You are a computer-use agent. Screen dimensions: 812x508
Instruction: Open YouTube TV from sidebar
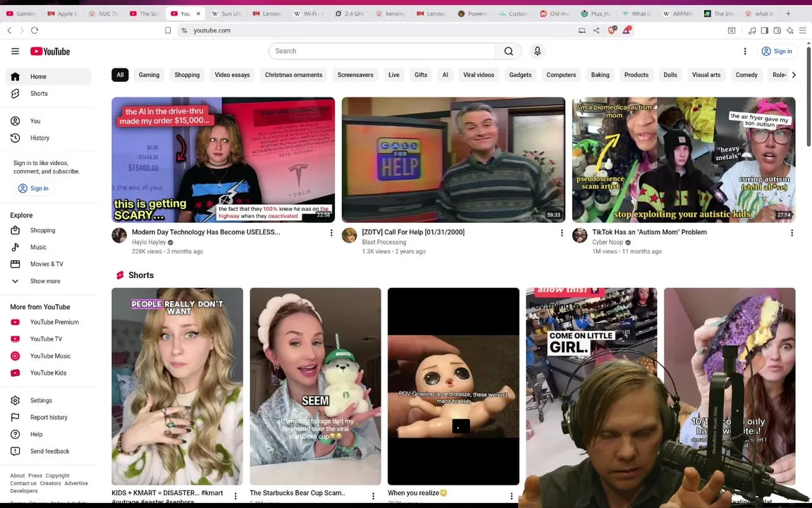point(48,339)
